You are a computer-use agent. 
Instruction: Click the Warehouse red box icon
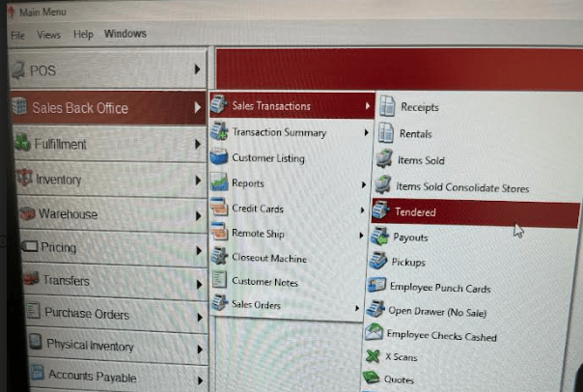[28, 213]
